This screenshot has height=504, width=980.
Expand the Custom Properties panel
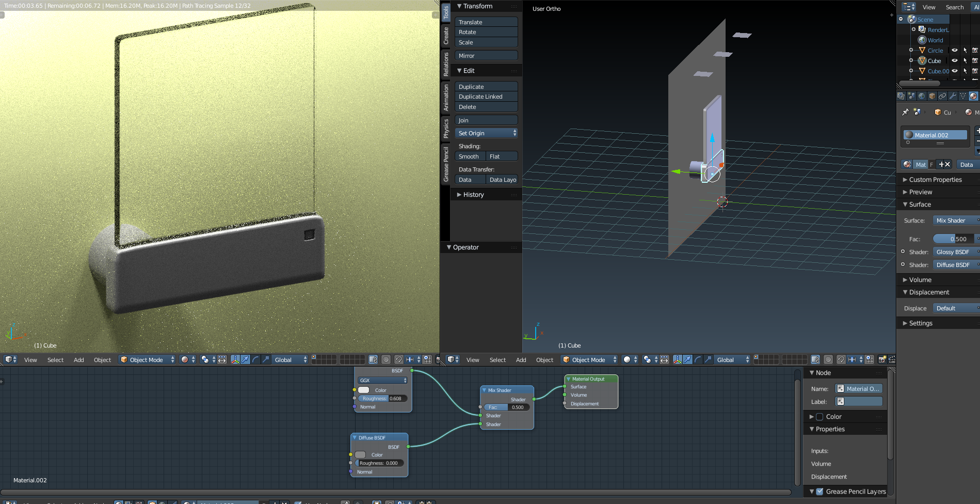(x=935, y=180)
